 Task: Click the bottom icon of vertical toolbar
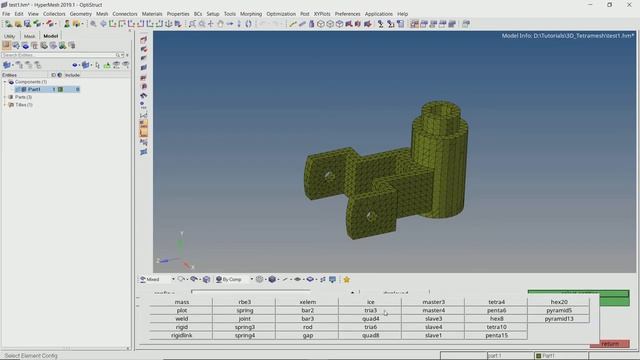[144, 152]
